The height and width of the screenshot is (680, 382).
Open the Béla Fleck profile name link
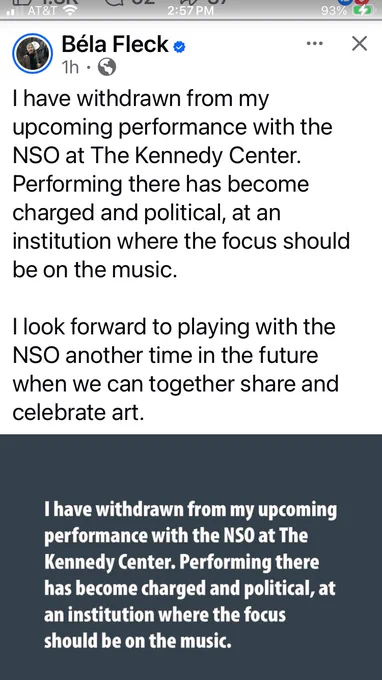tap(115, 45)
